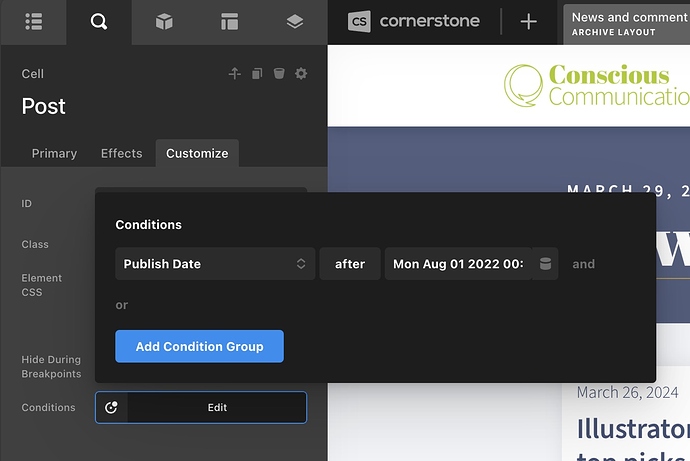
Task: Switch to the Primary tab
Action: 54,153
